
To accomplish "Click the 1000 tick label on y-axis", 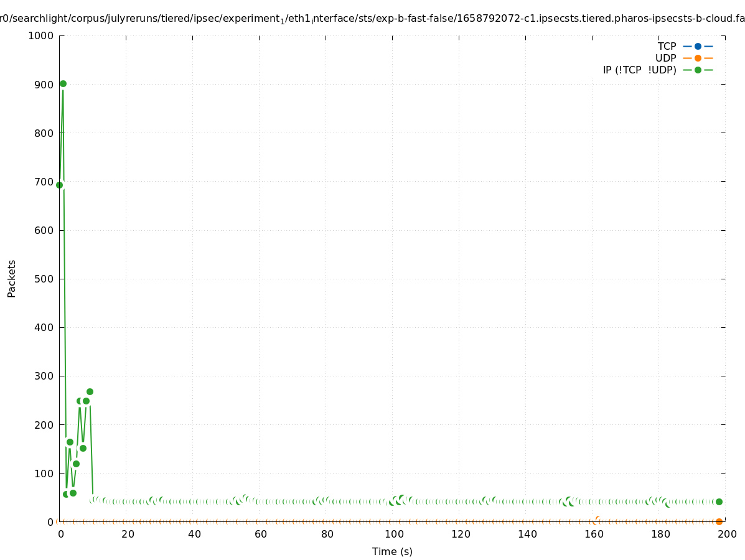I will pyautogui.click(x=41, y=35).
